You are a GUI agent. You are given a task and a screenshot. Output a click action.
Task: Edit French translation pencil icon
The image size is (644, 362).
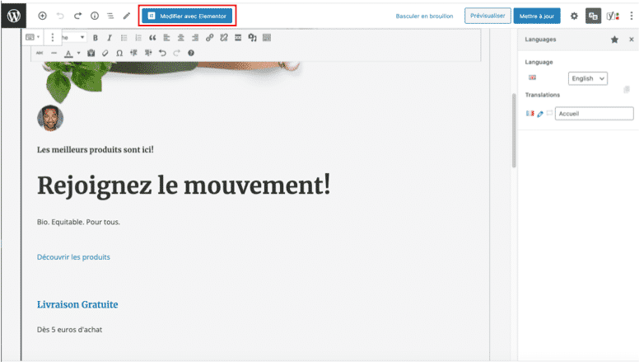[x=540, y=114]
